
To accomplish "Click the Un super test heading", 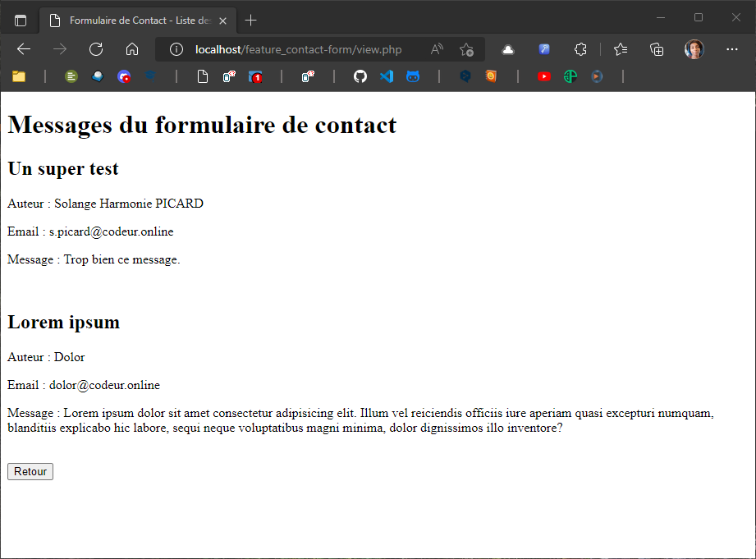I will [63, 169].
